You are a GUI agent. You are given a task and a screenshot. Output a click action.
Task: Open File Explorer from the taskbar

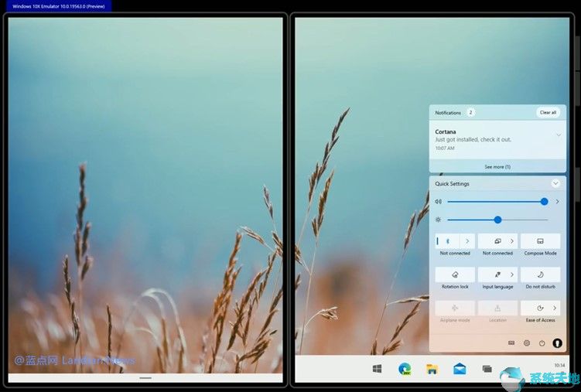tap(432, 369)
